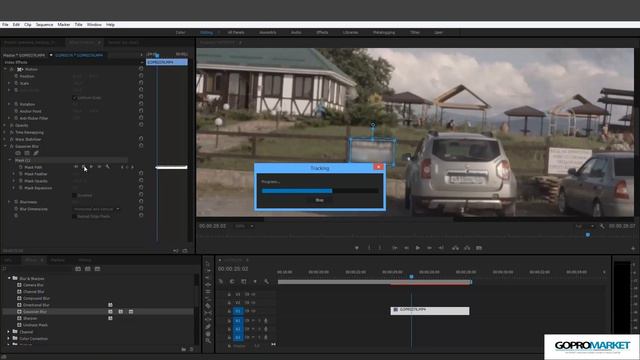The image size is (640, 360).
Task: Switch to the Audio workspace tab
Action: click(296, 32)
